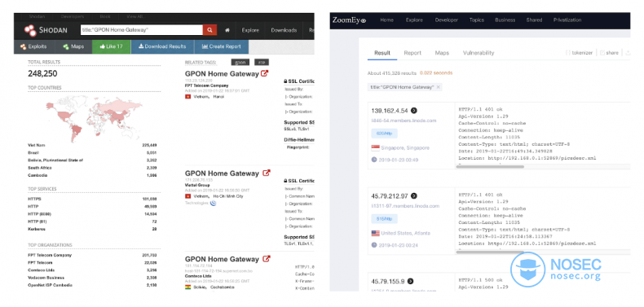Click the Like 17 button

coord(112,46)
